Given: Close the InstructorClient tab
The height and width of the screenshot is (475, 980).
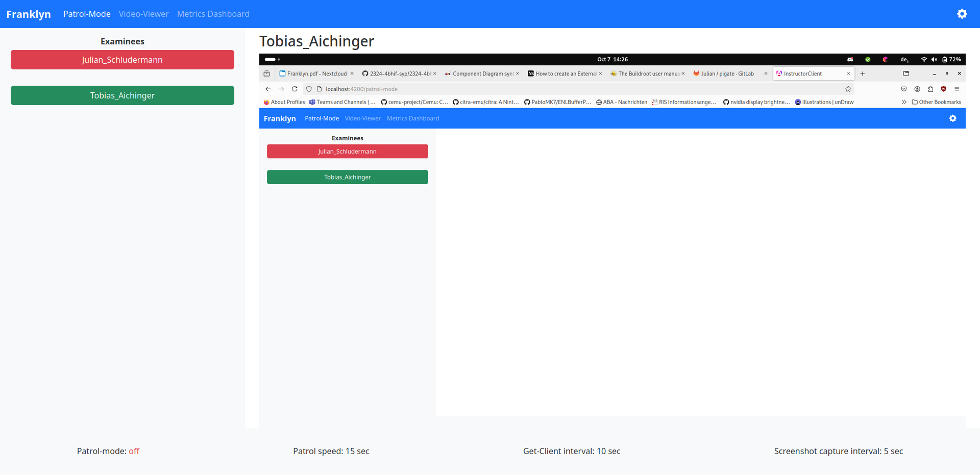Looking at the screenshot, I should (849, 73).
